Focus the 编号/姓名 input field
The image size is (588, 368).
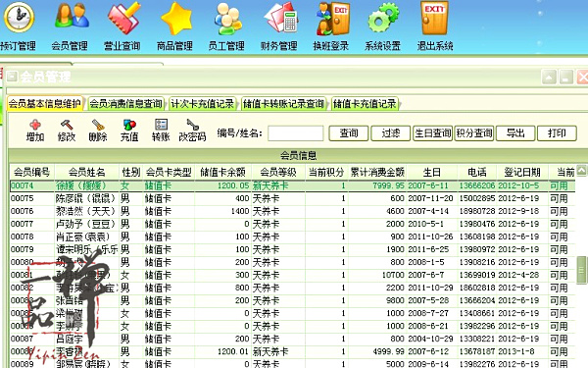[x=296, y=133]
